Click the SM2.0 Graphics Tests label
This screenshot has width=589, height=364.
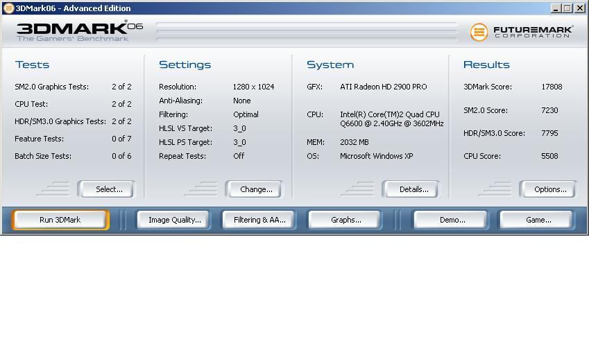click(52, 87)
